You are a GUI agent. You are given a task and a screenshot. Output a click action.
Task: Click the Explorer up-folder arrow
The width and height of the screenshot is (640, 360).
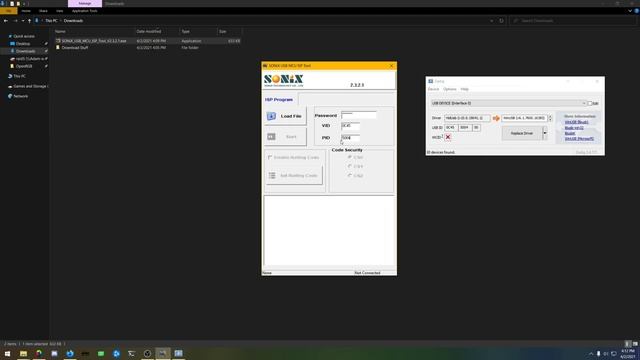(x=29, y=21)
